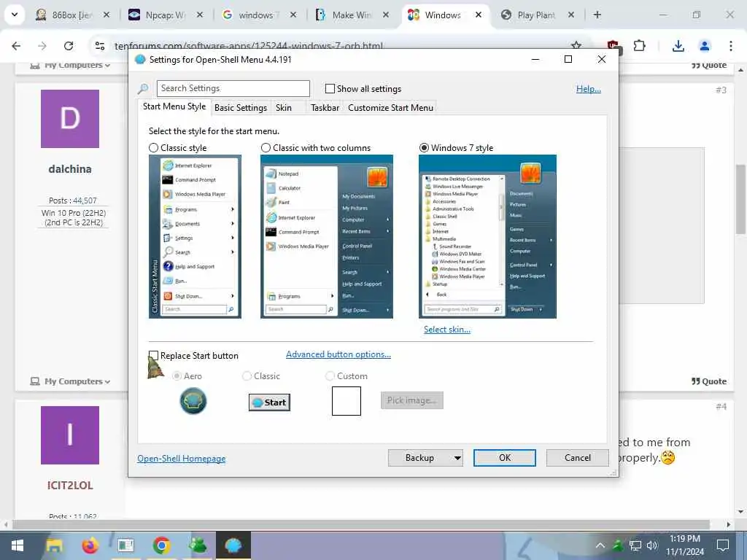
Task: Bookmark this page with the star icon
Action: pos(576,46)
